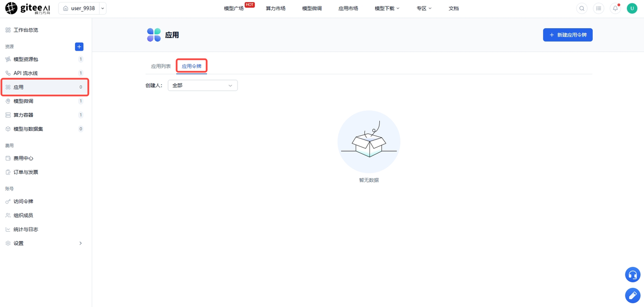The height and width of the screenshot is (307, 644).
Task: Click the 账号 section heading
Action: click(x=10, y=189)
